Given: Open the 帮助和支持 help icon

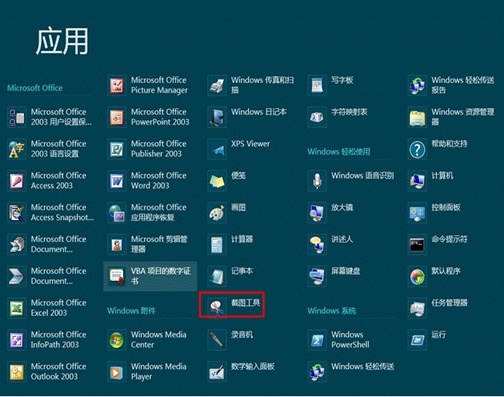Looking at the screenshot, I should click(x=417, y=149).
